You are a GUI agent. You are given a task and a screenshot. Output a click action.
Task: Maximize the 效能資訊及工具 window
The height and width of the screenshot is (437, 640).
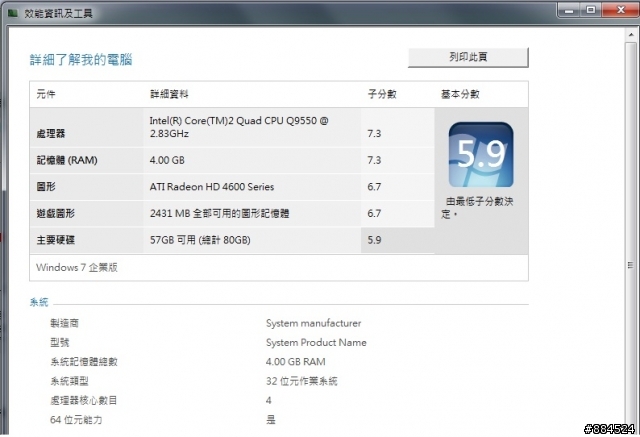click(591, 10)
